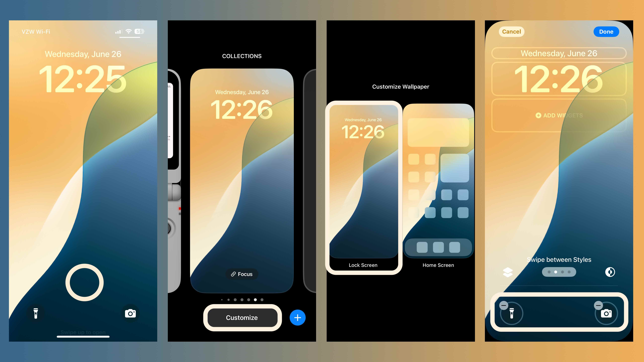Tap the layers/stack icon for wallpaper styles
Screen dimensions: 644x362
coord(508,271)
